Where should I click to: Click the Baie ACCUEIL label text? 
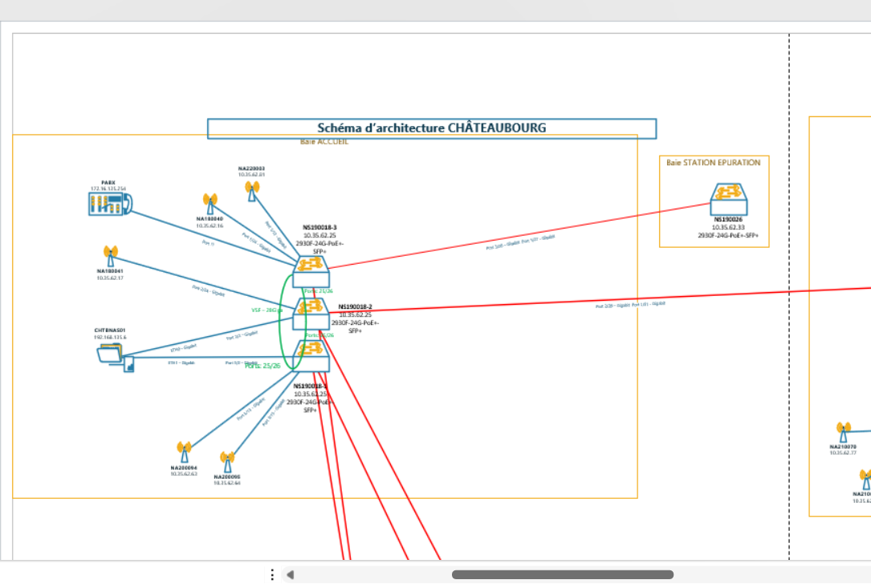324,142
